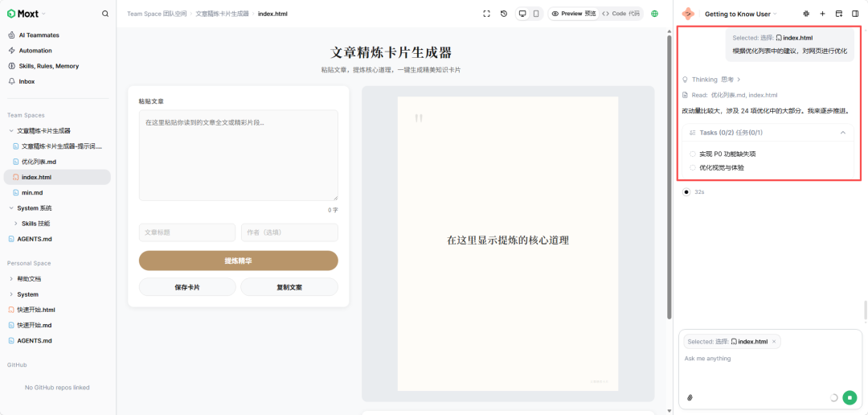Open search with the magnifier icon
This screenshot has height=415, width=868.
[x=105, y=14]
